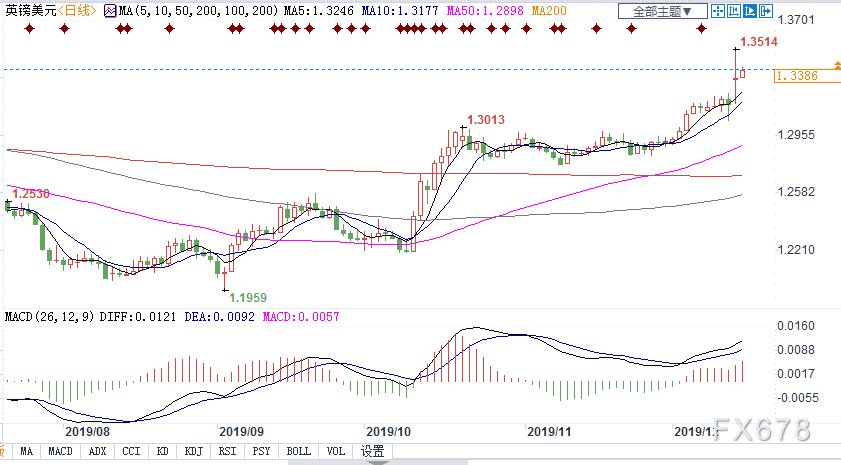Click the MA10:1.3177 value

click(x=400, y=11)
